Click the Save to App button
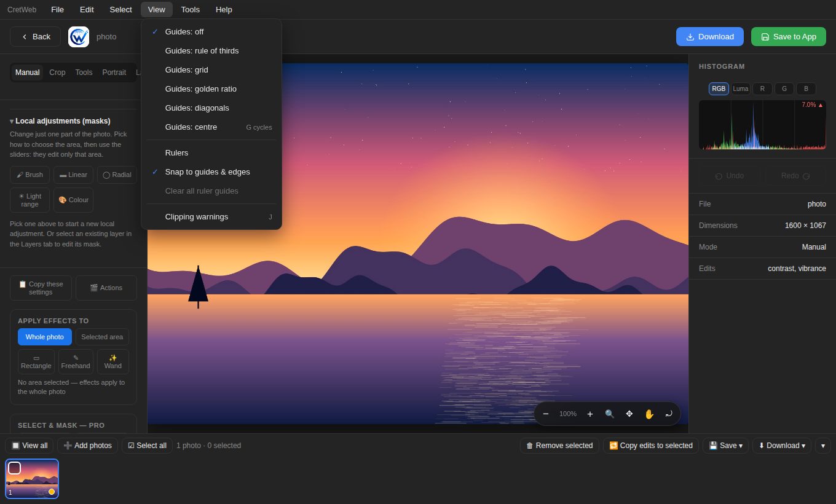Screen dimensions: 836x504 pos(789,36)
